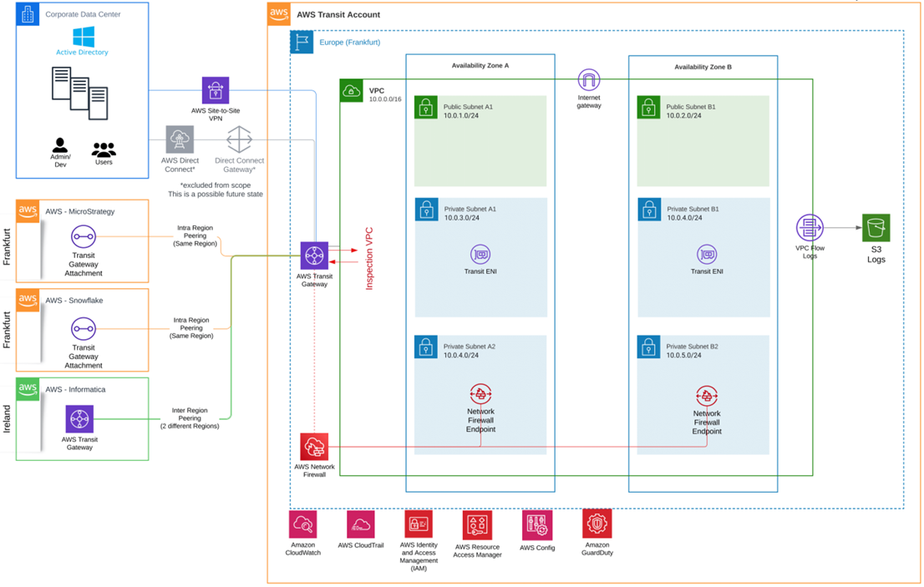Select the Internet gateway icon

point(589,80)
